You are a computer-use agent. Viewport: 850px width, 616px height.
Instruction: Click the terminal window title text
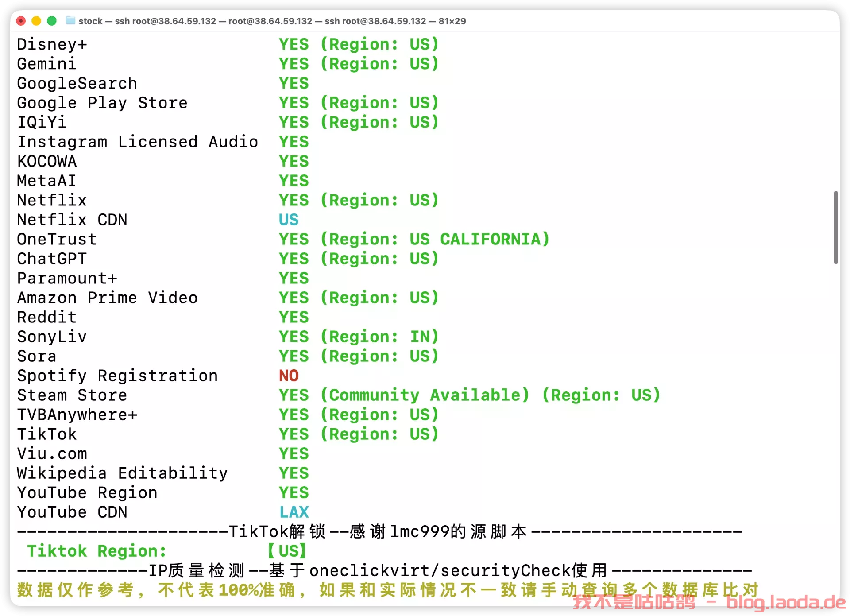[272, 21]
